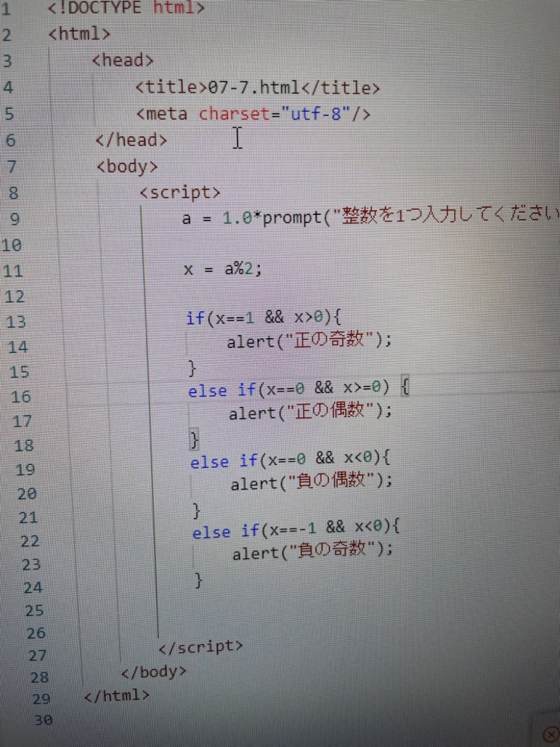Click the opening <head> tag

pyautogui.click(x=123, y=61)
